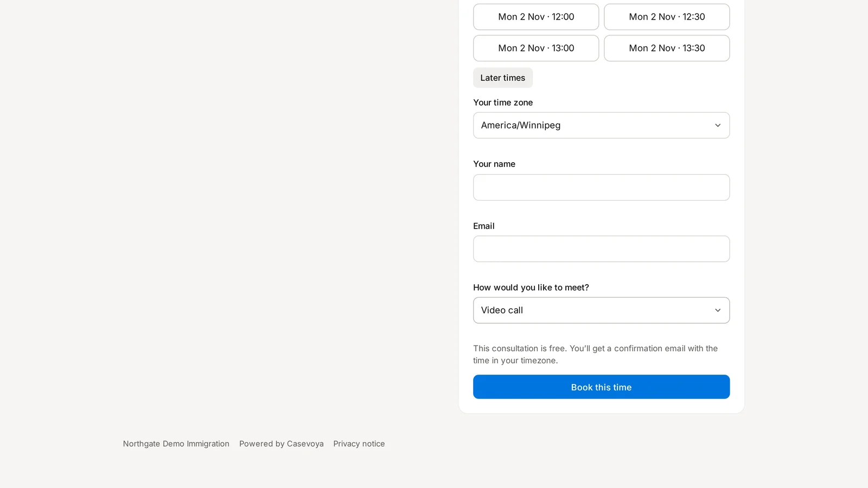This screenshot has width=868, height=488.
Task: Select the Mon 2 Nov 13:30 slot
Action: [667, 48]
